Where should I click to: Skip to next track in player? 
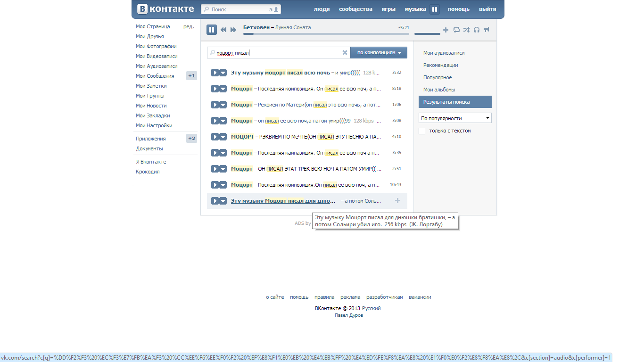[x=233, y=30]
